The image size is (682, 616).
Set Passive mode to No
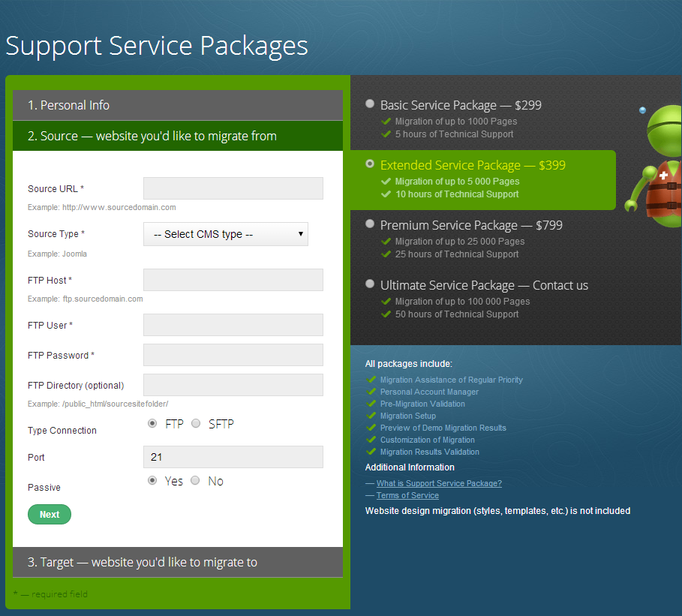[x=195, y=480]
